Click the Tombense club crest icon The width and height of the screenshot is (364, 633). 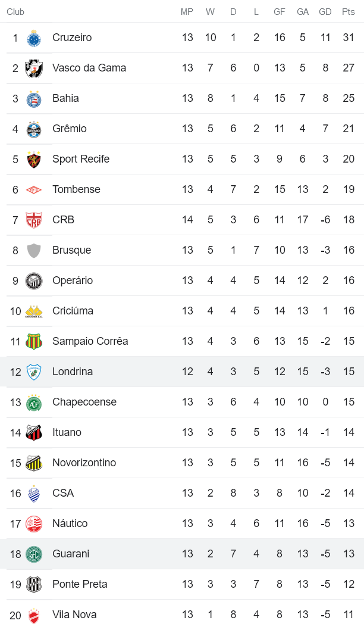[x=34, y=190]
